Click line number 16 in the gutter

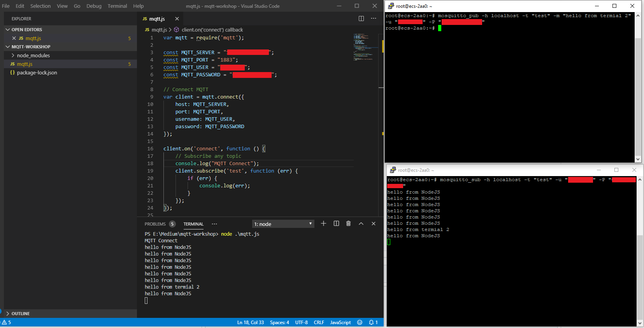pos(150,148)
